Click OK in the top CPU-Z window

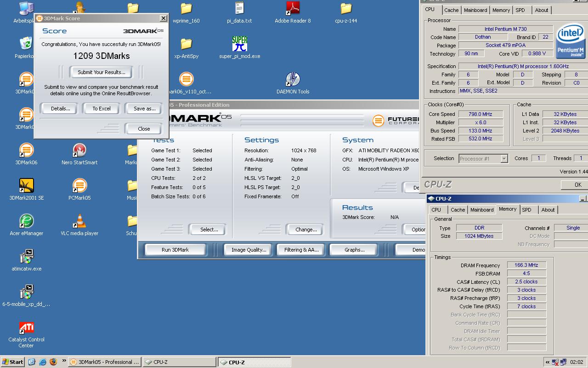[574, 184]
